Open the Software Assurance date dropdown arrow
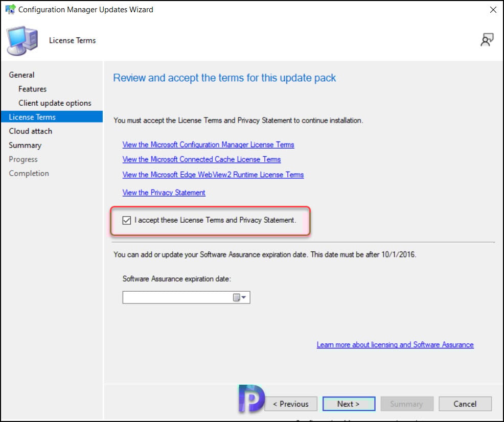 (x=244, y=297)
